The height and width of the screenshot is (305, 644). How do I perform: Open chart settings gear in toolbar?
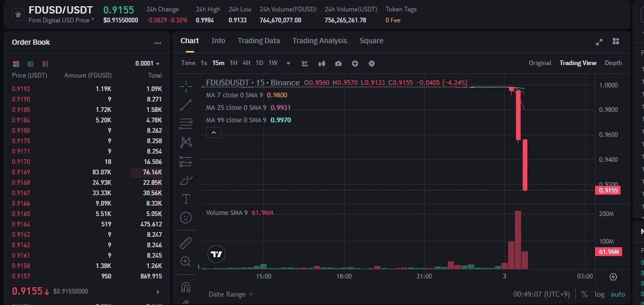point(372,63)
